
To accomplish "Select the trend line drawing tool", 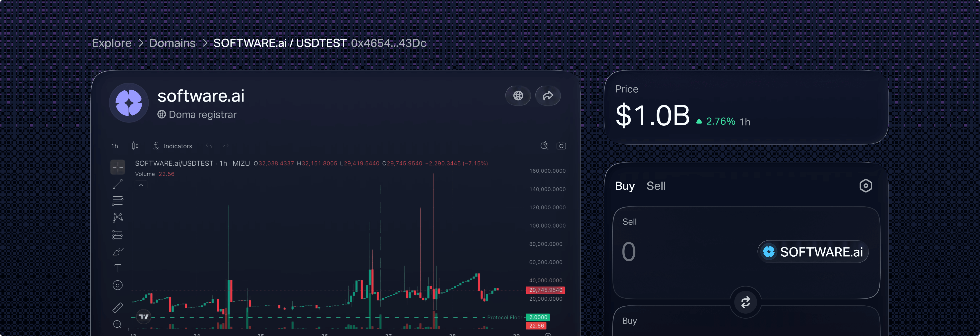I will tap(118, 184).
